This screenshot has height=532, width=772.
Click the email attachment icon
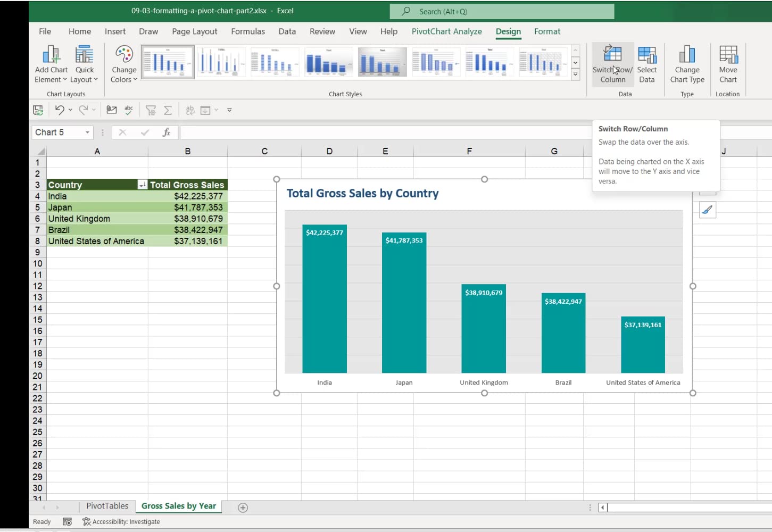[x=111, y=110]
